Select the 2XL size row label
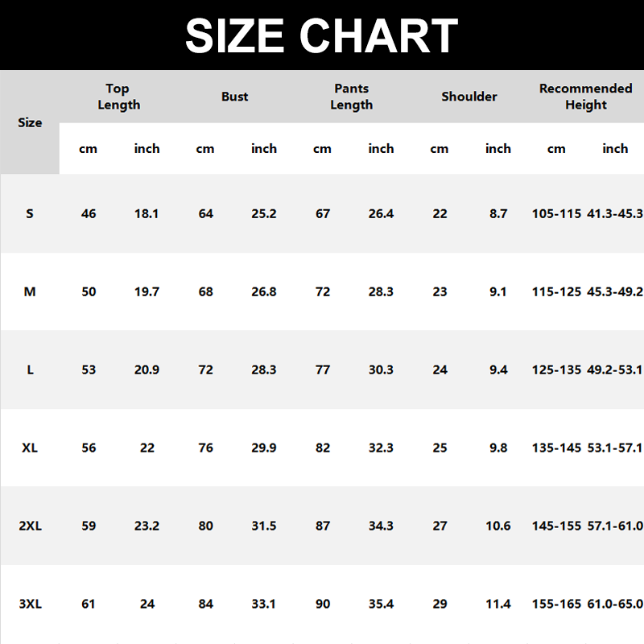Image resolution: width=644 pixels, height=644 pixels. point(30,526)
